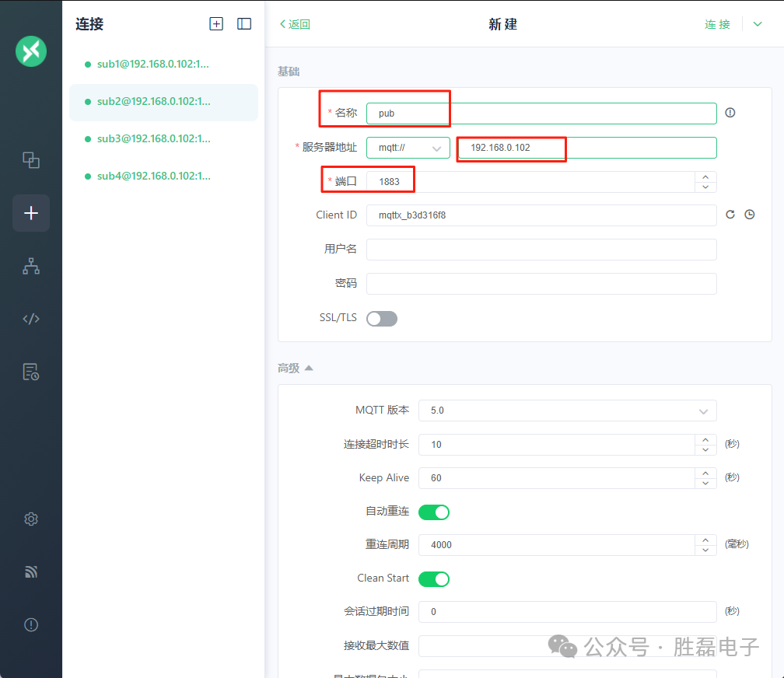Click the 返回 back link
The width and height of the screenshot is (784, 678).
[295, 24]
